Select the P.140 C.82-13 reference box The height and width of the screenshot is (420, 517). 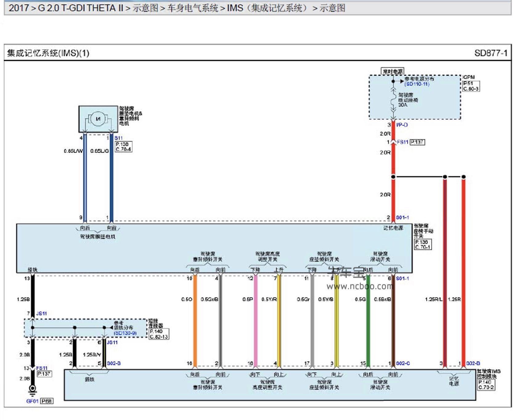coord(159,334)
